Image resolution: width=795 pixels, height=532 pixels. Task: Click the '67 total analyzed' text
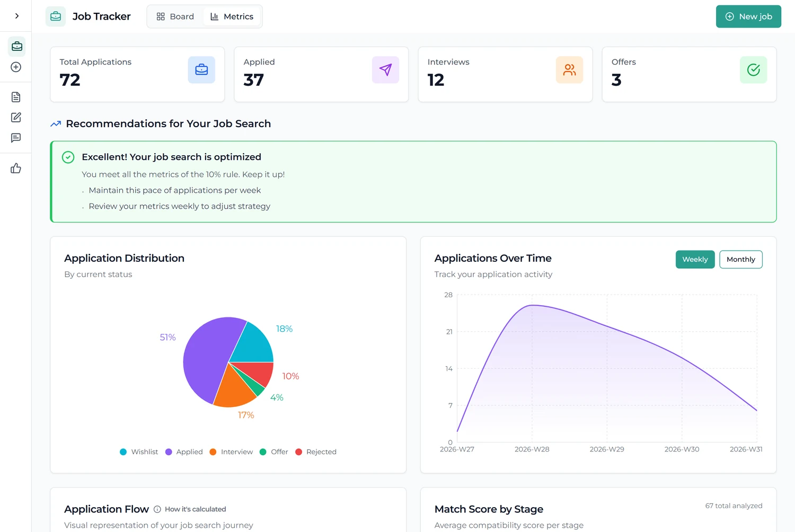734,506
